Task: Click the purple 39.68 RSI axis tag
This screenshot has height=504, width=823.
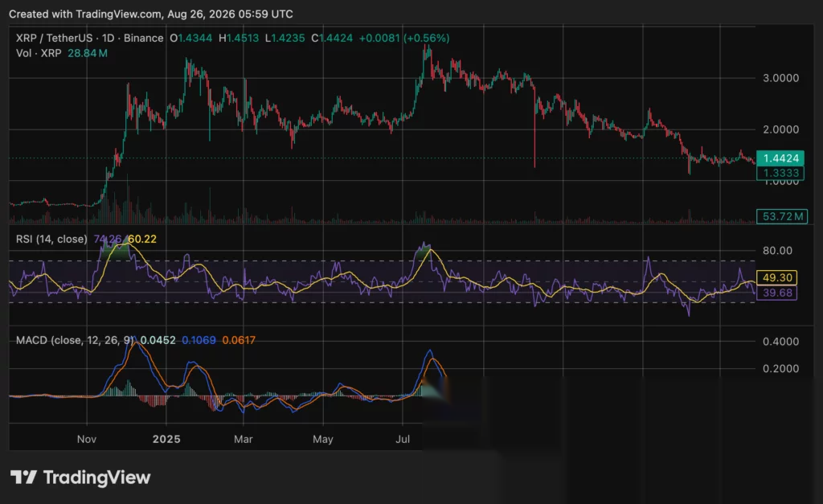Action: click(777, 293)
